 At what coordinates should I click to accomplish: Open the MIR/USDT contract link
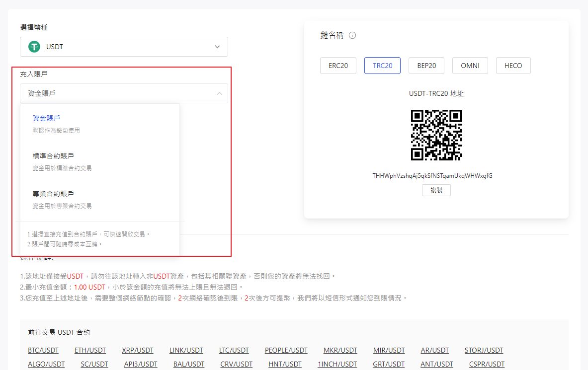tap(389, 350)
